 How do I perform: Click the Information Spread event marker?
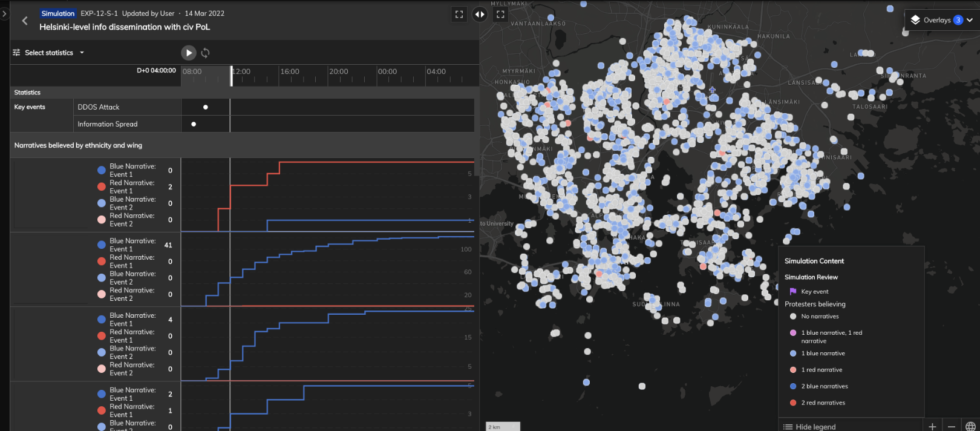pos(194,124)
